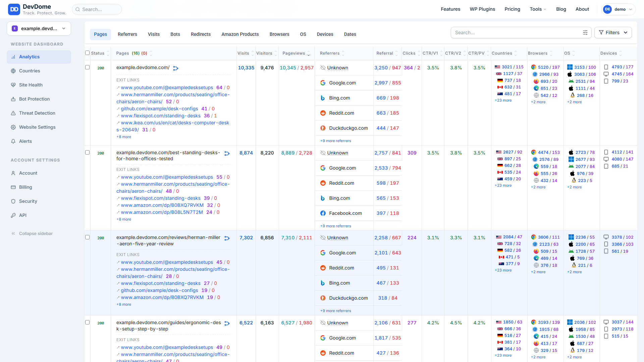Sort by Visitors column header
This screenshot has height=362, width=644.
pos(267,53)
